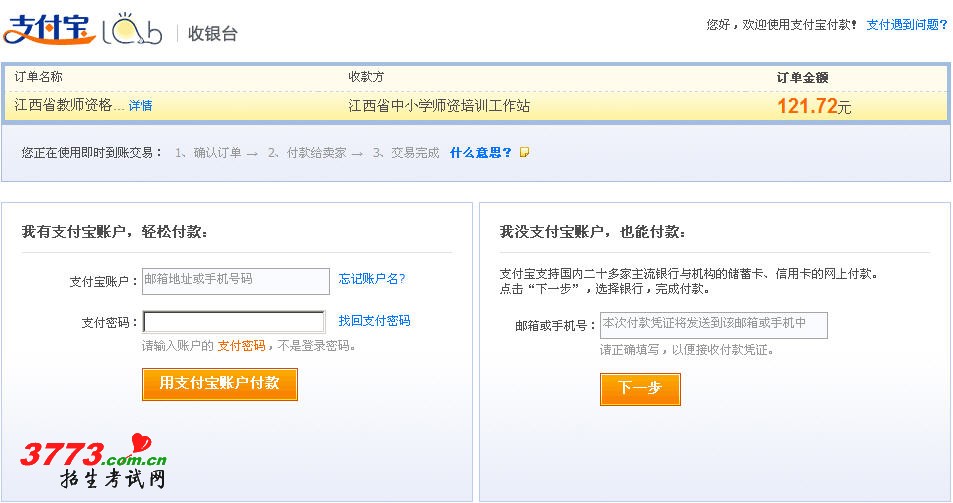953x503 pixels.
Task: Open the 什么意思？ explanation link
Action: click(x=480, y=153)
